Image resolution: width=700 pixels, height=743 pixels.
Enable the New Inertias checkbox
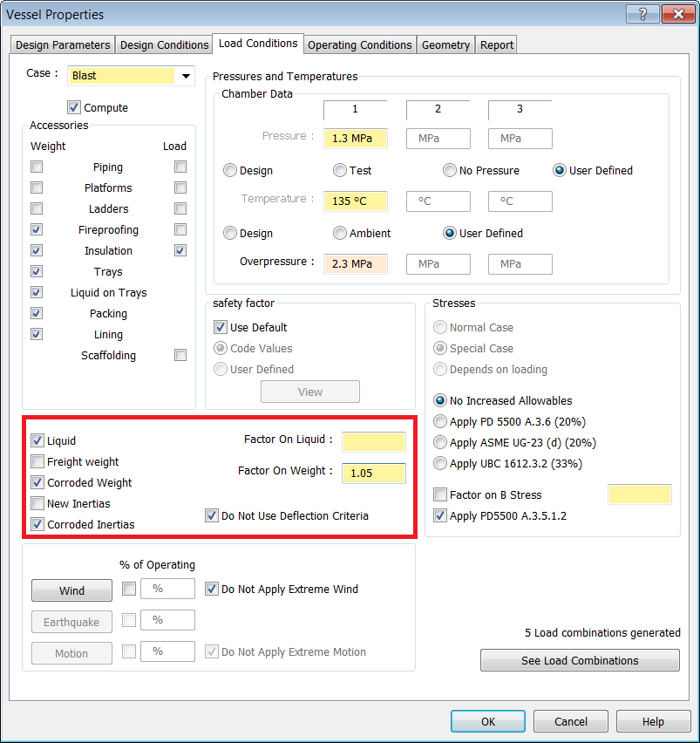coord(37,503)
